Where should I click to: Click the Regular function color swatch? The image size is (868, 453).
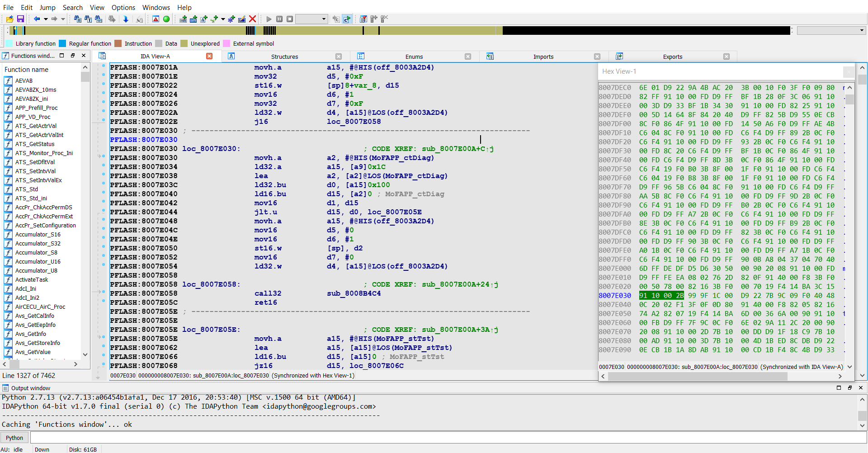coord(62,43)
